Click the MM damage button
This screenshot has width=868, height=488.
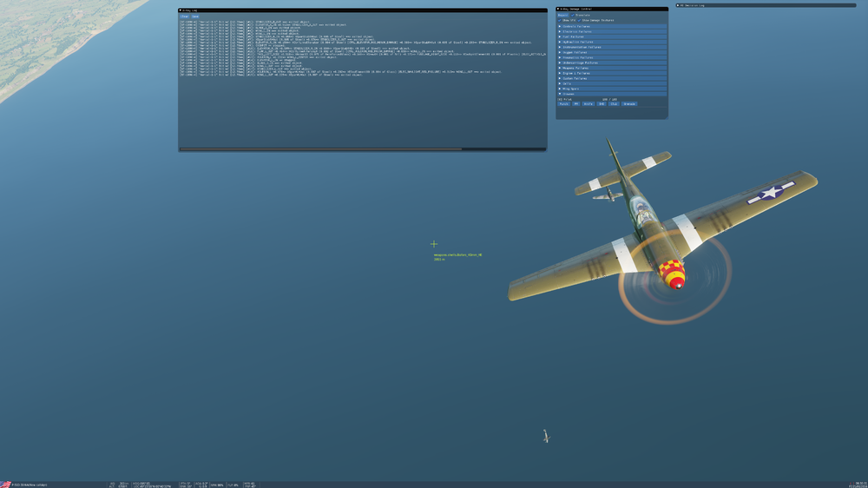[576, 103]
